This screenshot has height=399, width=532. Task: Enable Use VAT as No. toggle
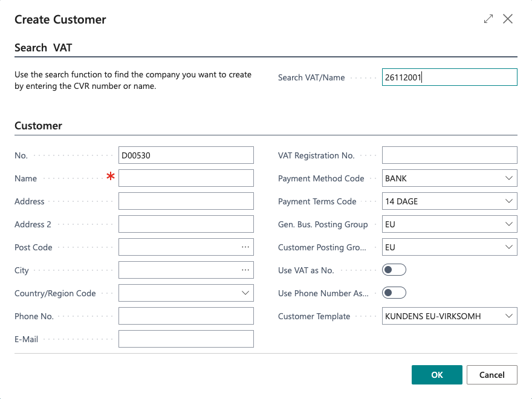pyautogui.click(x=394, y=270)
